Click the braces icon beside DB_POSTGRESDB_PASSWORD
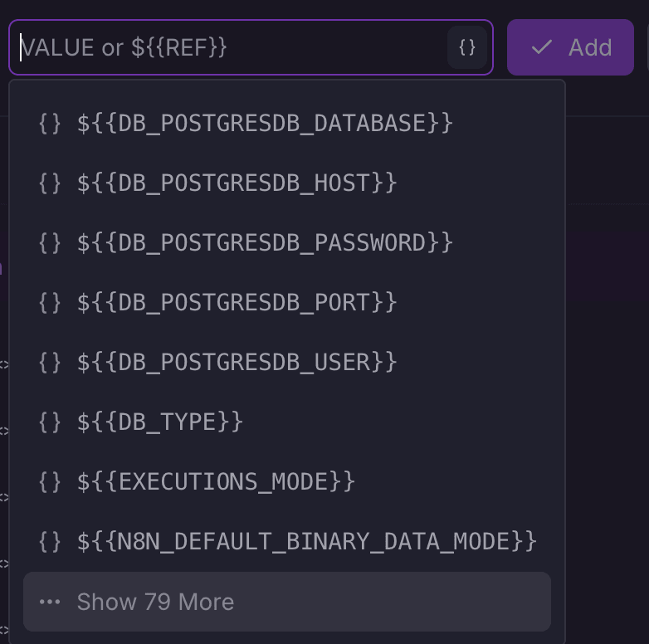 [50, 243]
